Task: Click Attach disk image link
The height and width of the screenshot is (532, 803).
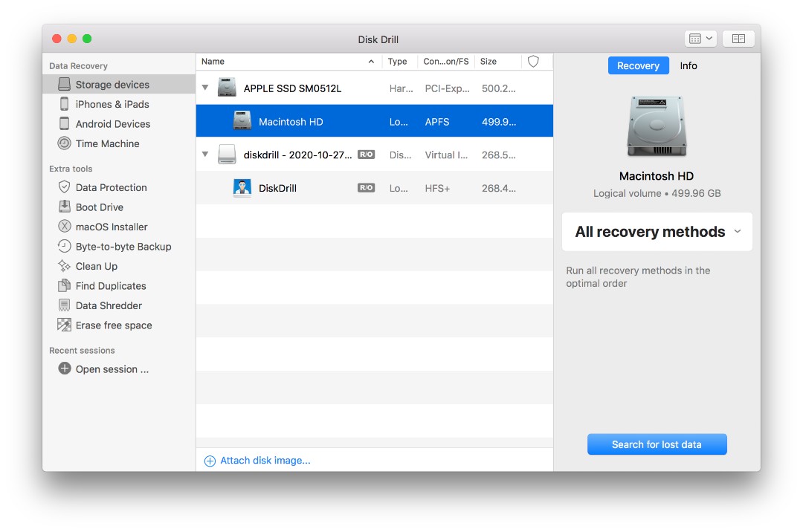Action: coord(257,461)
